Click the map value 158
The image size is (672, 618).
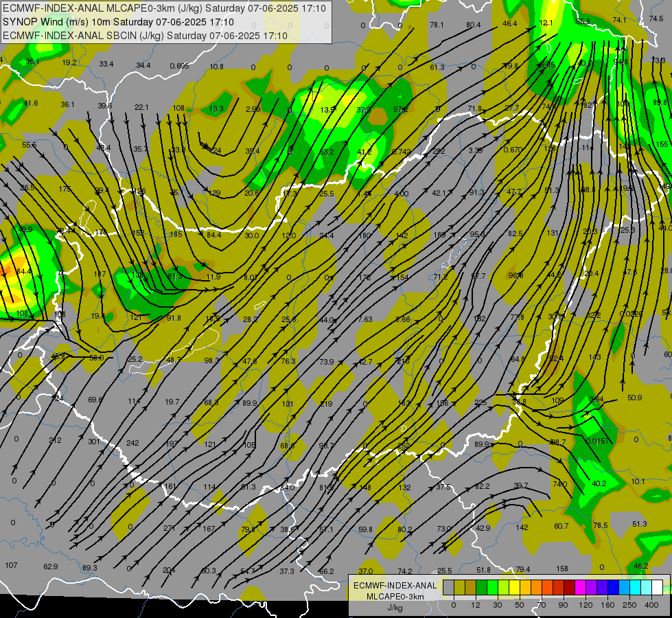tap(562, 569)
